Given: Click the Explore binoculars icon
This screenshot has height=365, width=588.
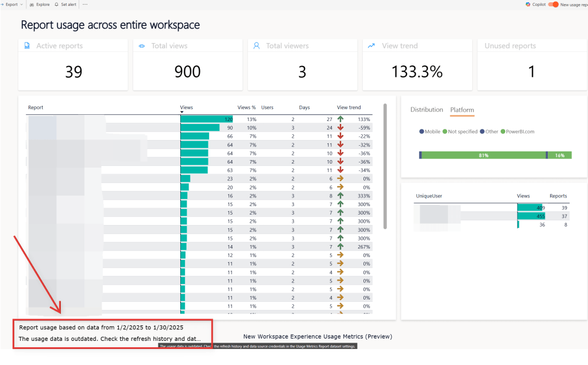Looking at the screenshot, I should pyautogui.click(x=31, y=4).
